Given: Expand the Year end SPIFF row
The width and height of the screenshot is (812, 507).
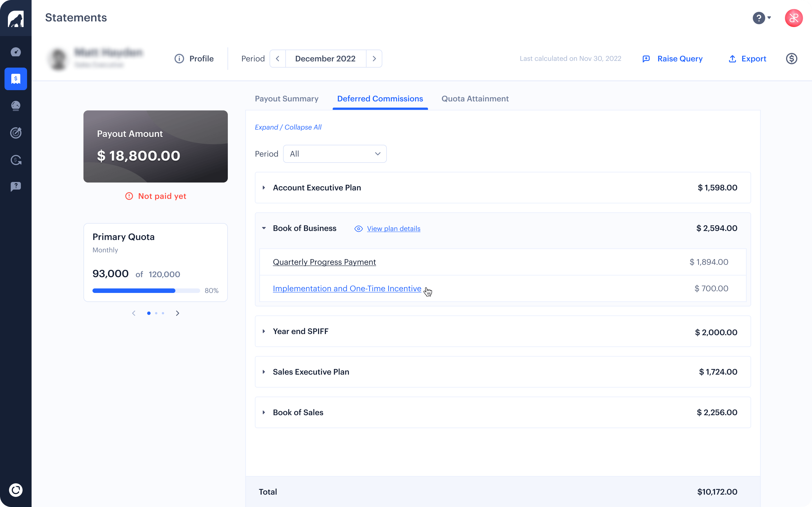Looking at the screenshot, I should (x=264, y=331).
